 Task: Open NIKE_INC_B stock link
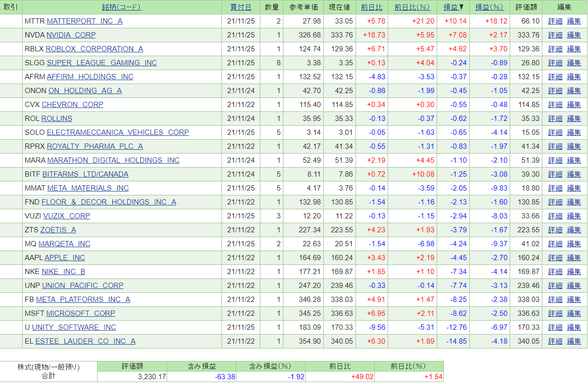(63, 272)
